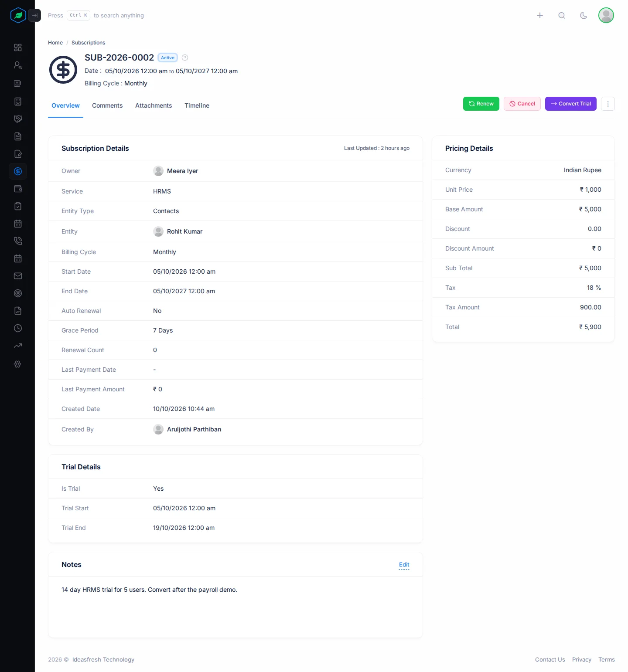Viewport: 628px width, 672px height.
Task: Toggle dark mode with the moon icon
Action: (x=584, y=15)
